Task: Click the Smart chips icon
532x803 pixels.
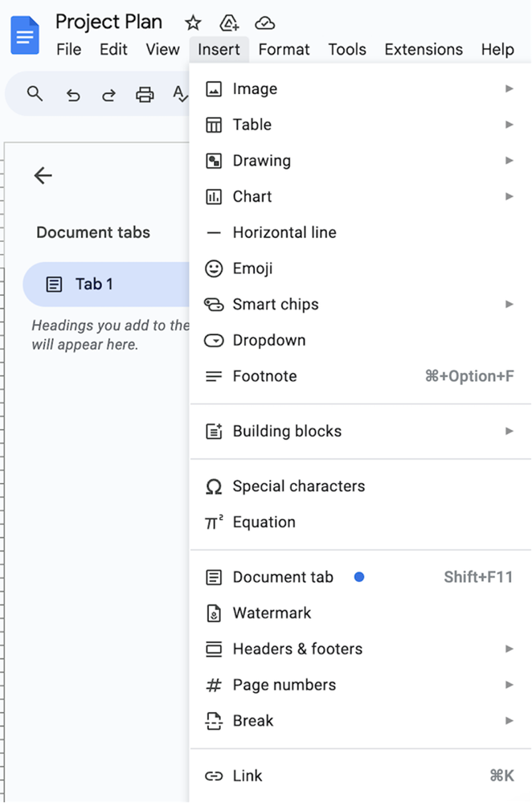Action: coord(214,304)
